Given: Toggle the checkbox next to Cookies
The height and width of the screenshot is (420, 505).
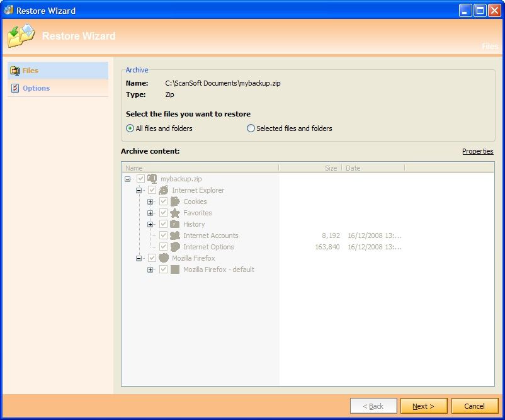Looking at the screenshot, I should click(x=163, y=201).
